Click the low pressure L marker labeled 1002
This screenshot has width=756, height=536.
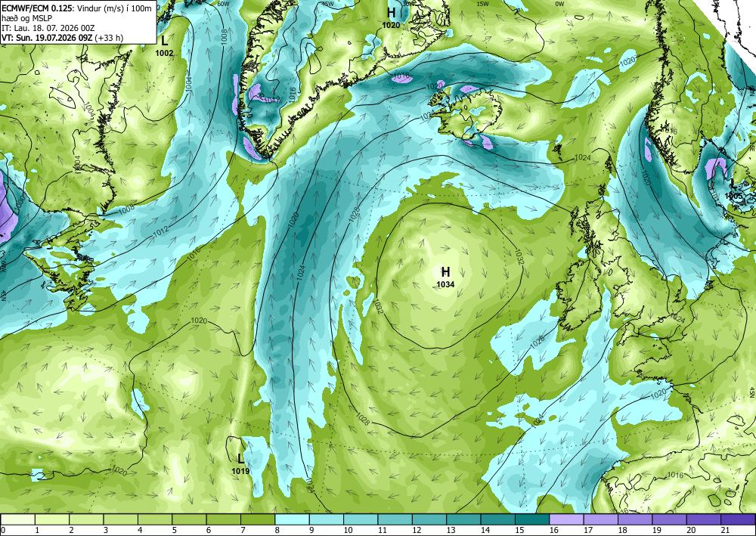(x=164, y=41)
